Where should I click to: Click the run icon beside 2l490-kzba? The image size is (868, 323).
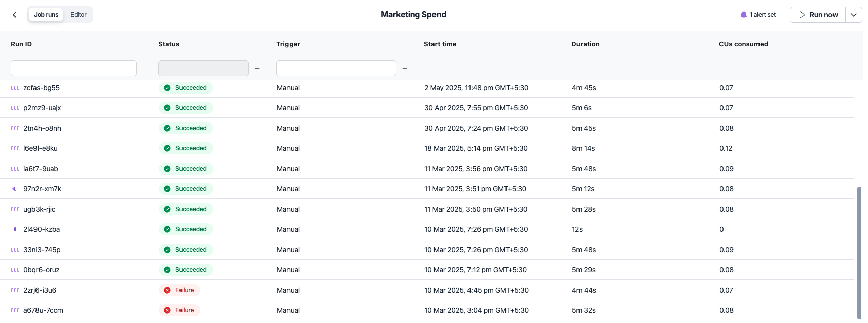click(x=15, y=229)
